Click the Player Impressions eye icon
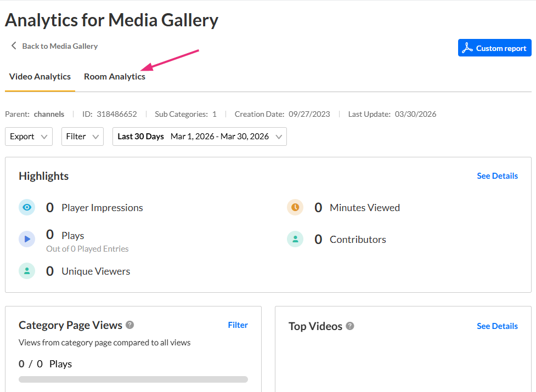 (x=27, y=207)
